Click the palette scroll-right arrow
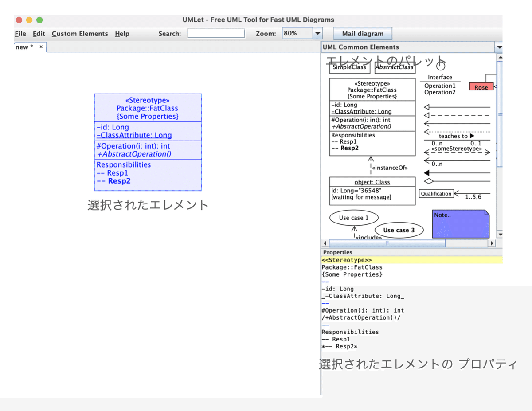This screenshot has width=532, height=411. [x=491, y=243]
